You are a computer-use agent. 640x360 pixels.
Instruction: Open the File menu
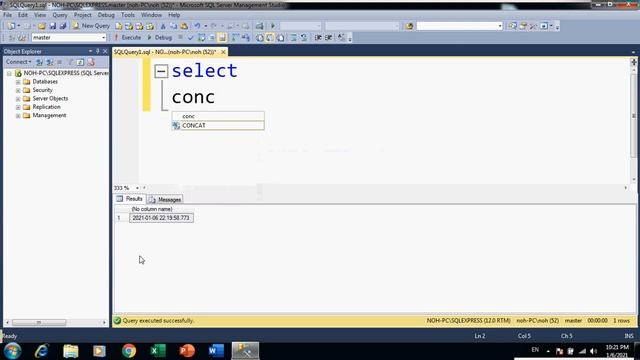pos(7,15)
